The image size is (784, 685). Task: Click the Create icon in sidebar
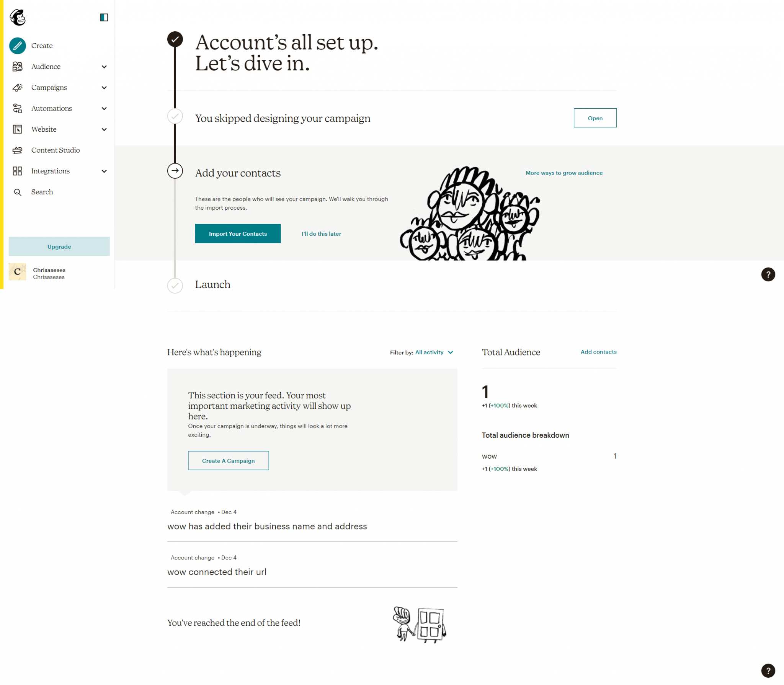click(x=18, y=45)
